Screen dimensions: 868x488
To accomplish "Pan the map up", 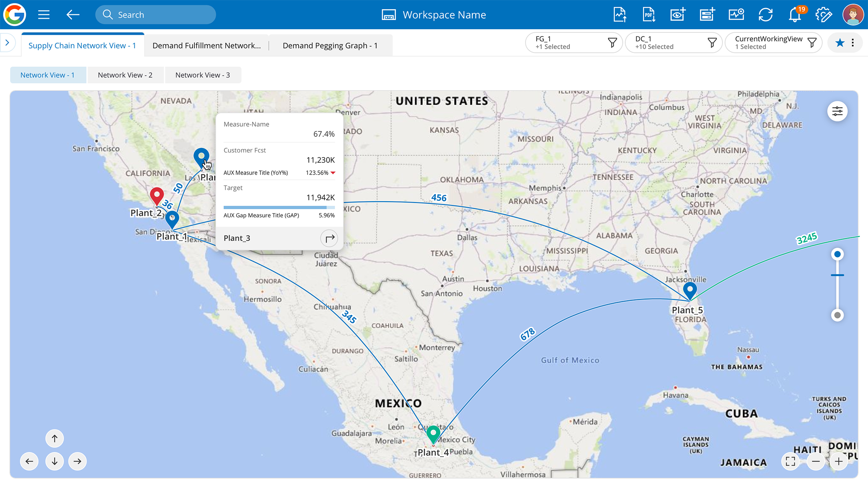I will point(55,438).
